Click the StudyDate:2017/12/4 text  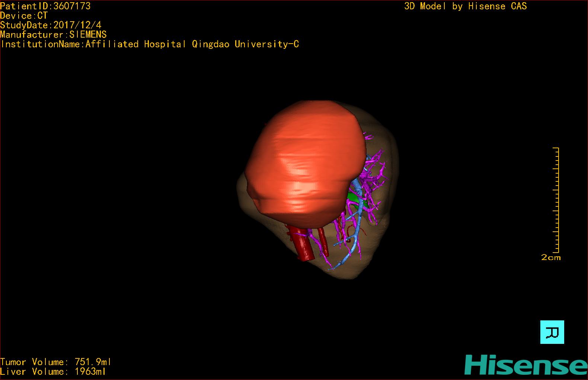(x=51, y=25)
